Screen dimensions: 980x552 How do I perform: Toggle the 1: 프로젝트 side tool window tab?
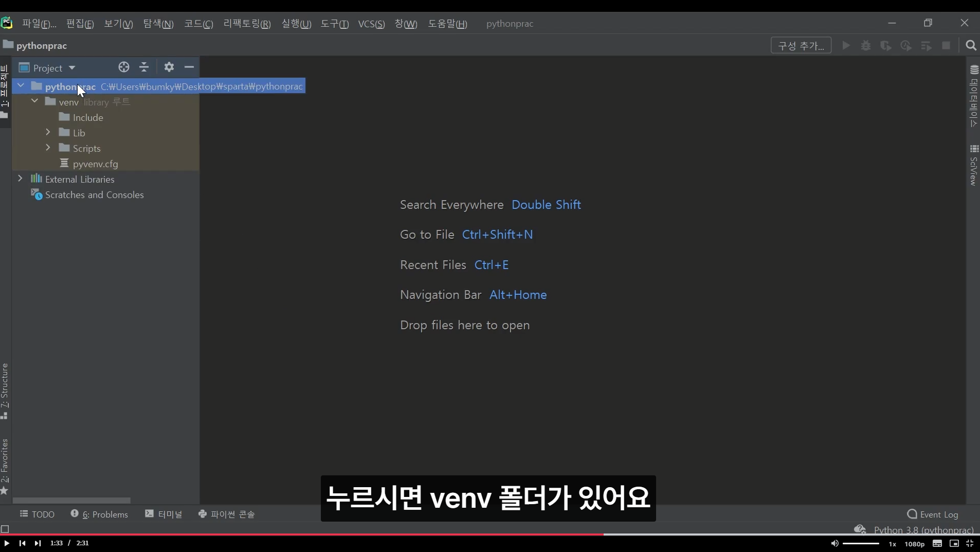tap(5, 92)
